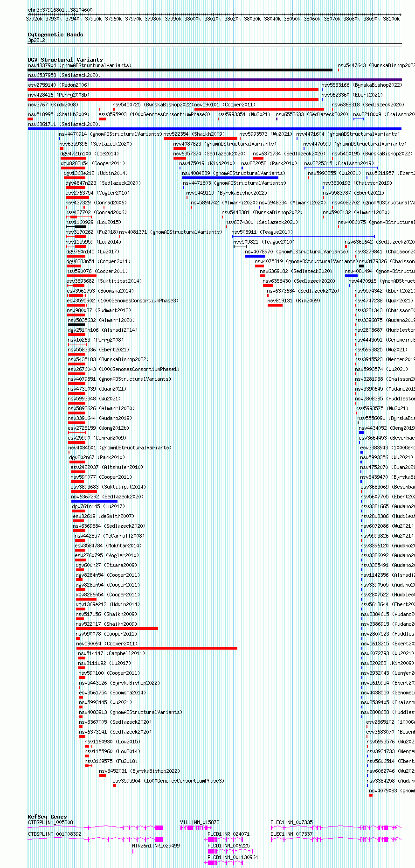Click the blue bar under nsv4084839
The image size is (415, 868).
[x=230, y=178]
